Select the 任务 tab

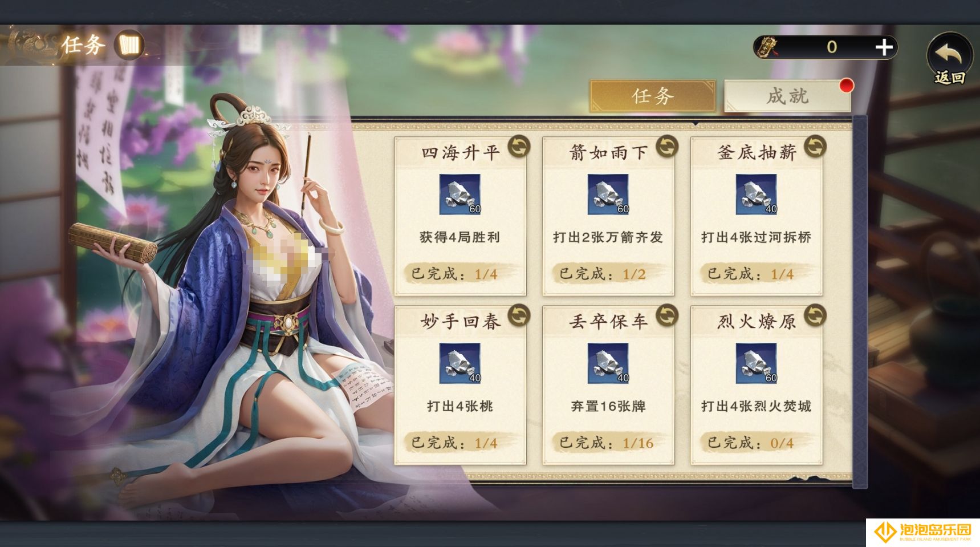(x=652, y=96)
